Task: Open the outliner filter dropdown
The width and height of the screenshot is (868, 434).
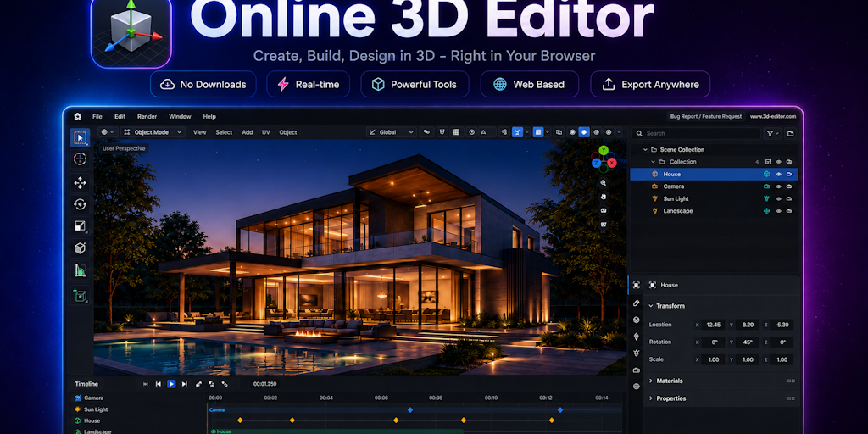Action: point(771,133)
